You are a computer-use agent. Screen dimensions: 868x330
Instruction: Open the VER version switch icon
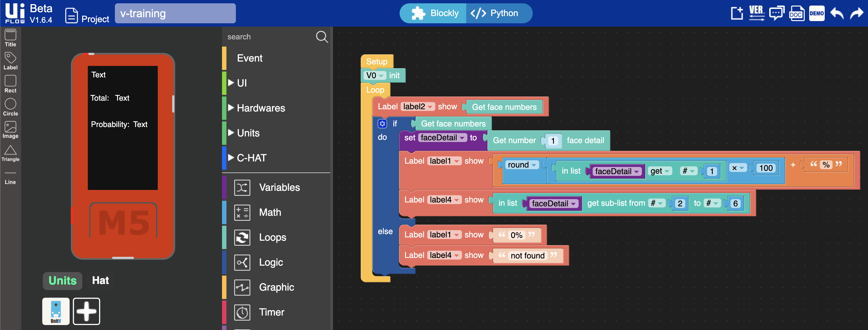coord(756,14)
